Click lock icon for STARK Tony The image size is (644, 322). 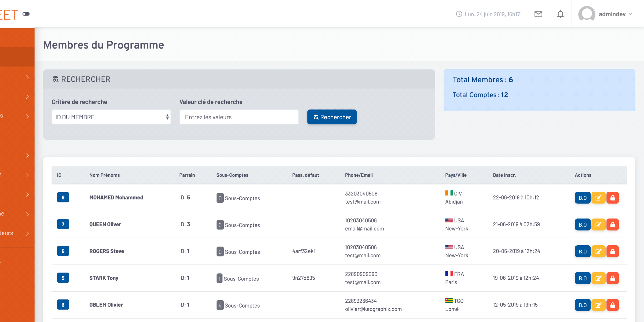pos(613,278)
